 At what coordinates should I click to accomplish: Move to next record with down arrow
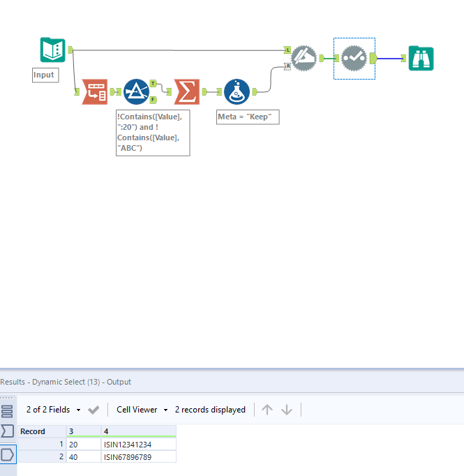click(287, 410)
